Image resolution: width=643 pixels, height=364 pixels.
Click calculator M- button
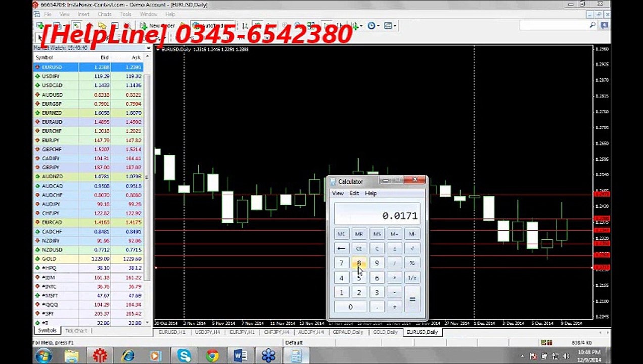point(412,234)
